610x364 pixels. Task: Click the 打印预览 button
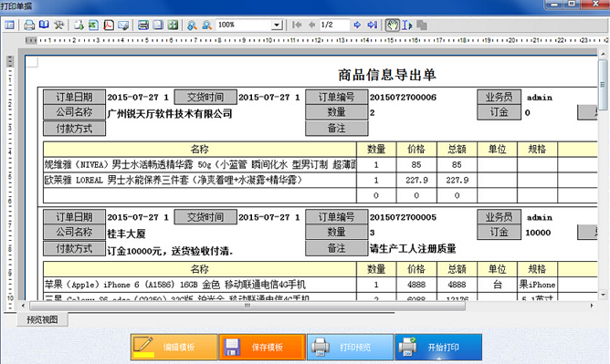click(x=350, y=347)
